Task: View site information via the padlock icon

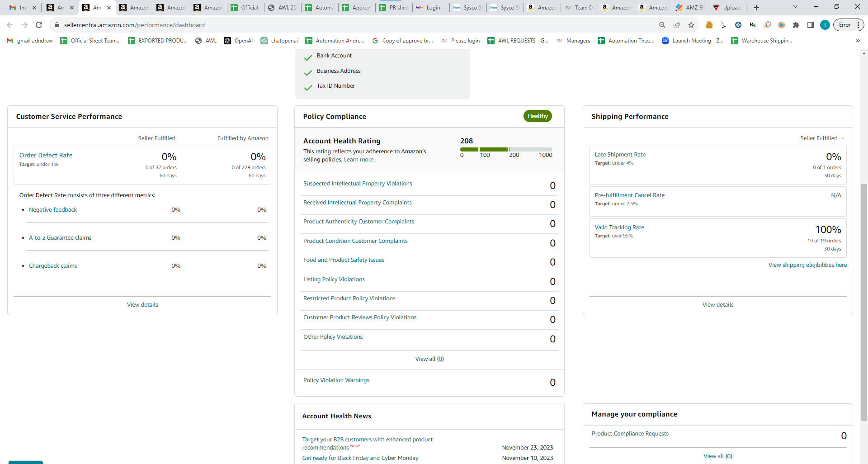Action: click(x=57, y=25)
